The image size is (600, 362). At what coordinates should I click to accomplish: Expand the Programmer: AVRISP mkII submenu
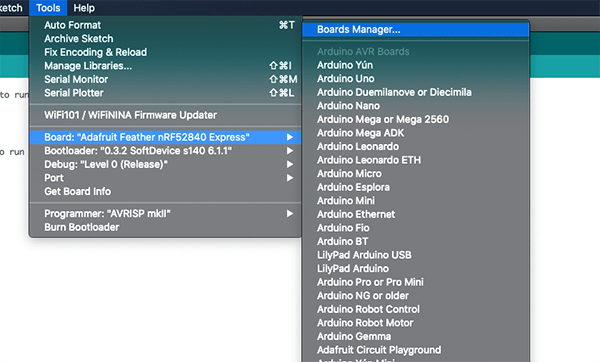[165, 214]
